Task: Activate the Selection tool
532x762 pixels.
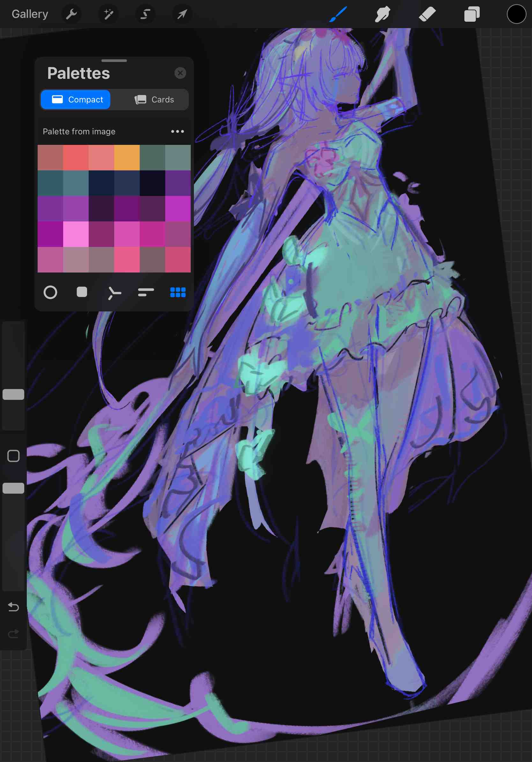Action: click(x=145, y=14)
